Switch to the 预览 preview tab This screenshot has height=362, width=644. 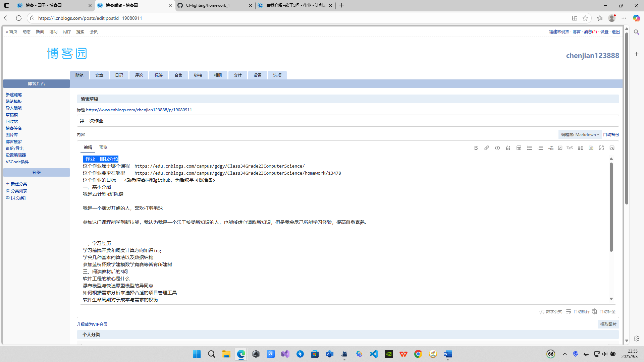pyautogui.click(x=103, y=147)
